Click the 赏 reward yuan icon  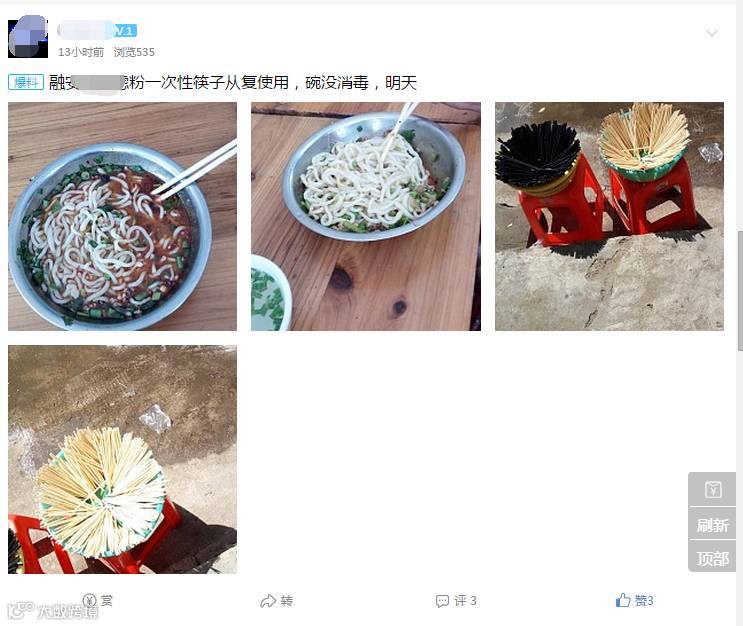tap(90, 600)
